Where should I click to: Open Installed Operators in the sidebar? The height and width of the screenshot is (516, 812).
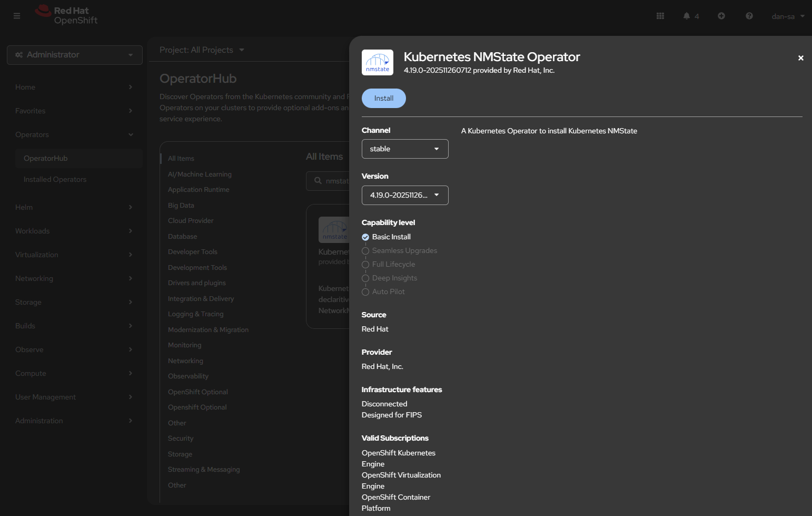tap(55, 180)
